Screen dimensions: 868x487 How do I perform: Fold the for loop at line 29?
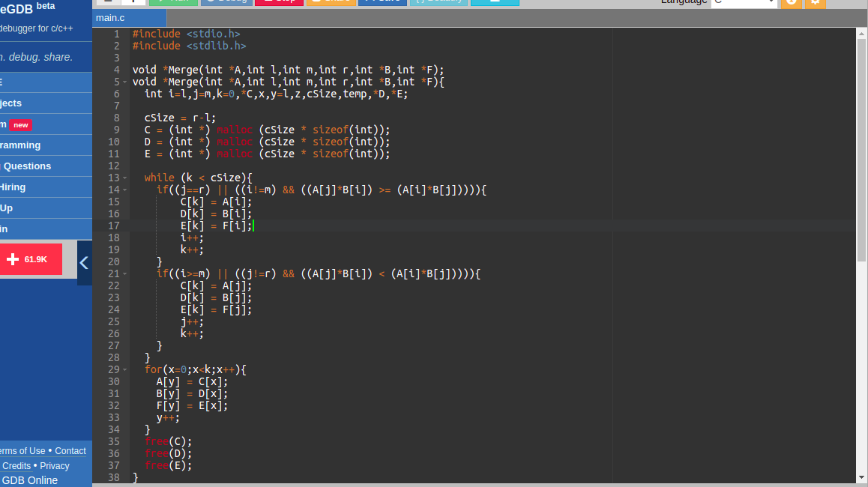pos(125,369)
